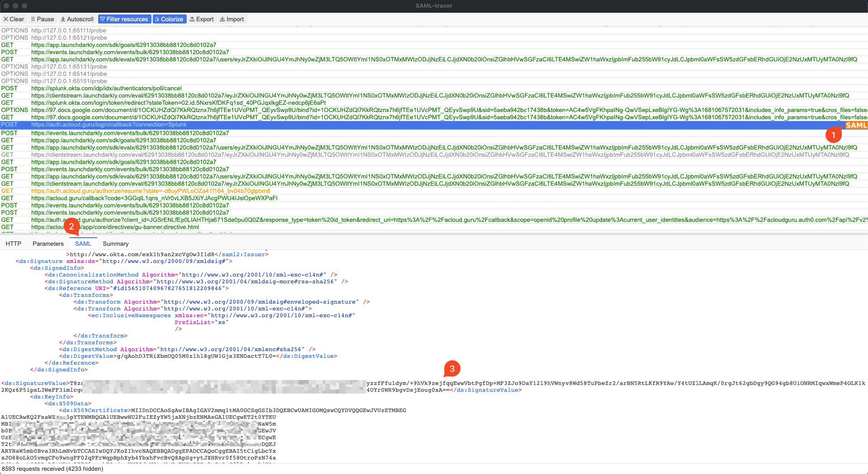Image resolution: width=868 pixels, height=474 pixels.
Task: Click the ds:SignatureValue opening tag
Action: (x=35, y=383)
